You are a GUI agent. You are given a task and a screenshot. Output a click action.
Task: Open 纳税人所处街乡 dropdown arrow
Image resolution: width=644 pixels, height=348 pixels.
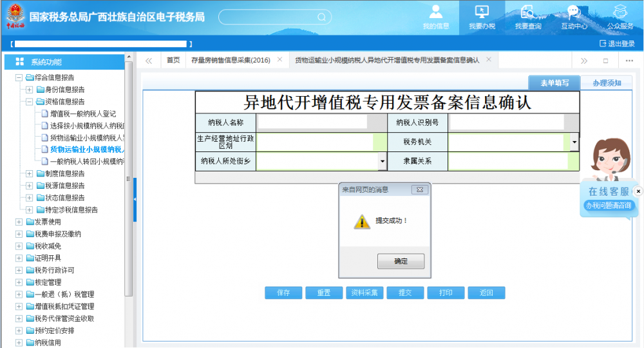pyautogui.click(x=382, y=161)
